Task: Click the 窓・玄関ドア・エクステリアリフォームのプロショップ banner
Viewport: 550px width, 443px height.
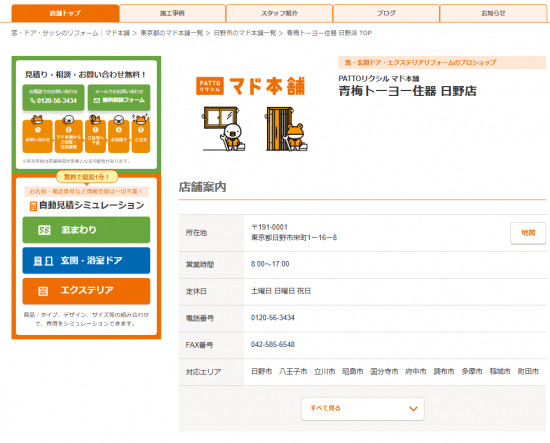Action: tap(442, 62)
